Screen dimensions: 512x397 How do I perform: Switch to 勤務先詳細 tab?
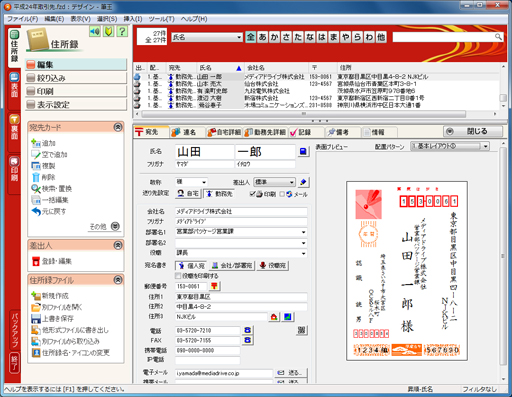point(265,132)
